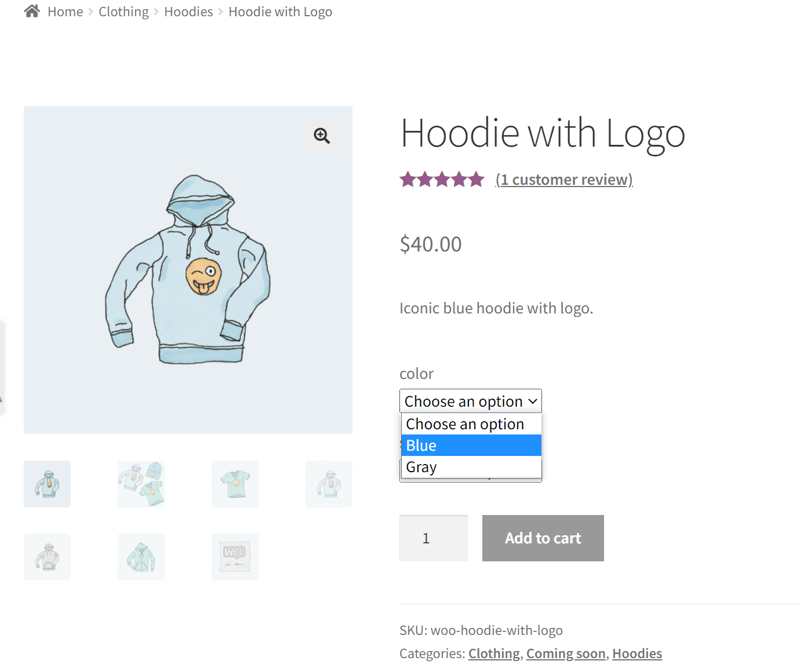
Task: Select the Woo logo thumbnail
Action: 235,557
